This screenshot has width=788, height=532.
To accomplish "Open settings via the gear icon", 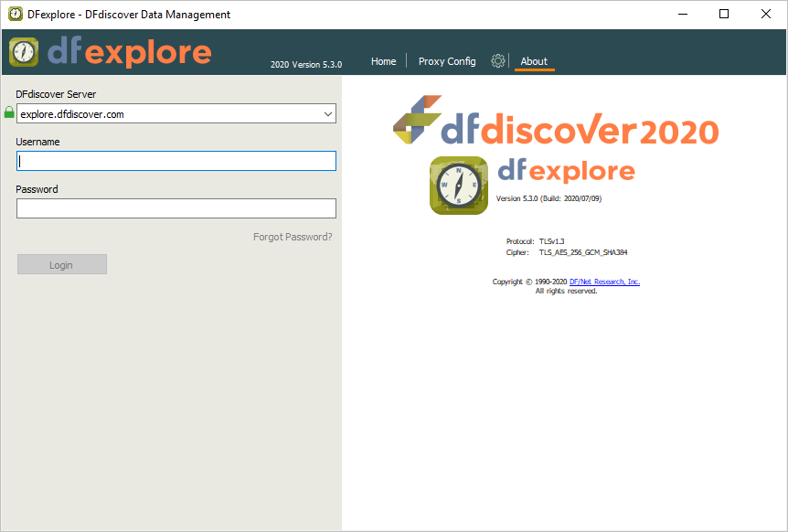I will [x=498, y=61].
